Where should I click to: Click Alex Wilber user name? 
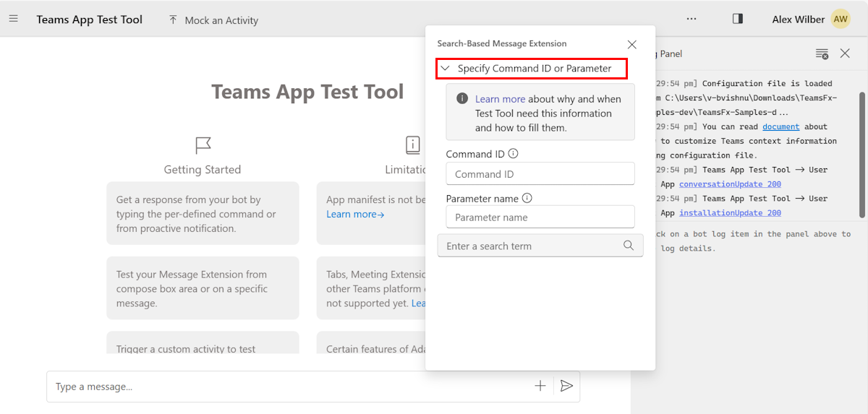click(x=799, y=20)
